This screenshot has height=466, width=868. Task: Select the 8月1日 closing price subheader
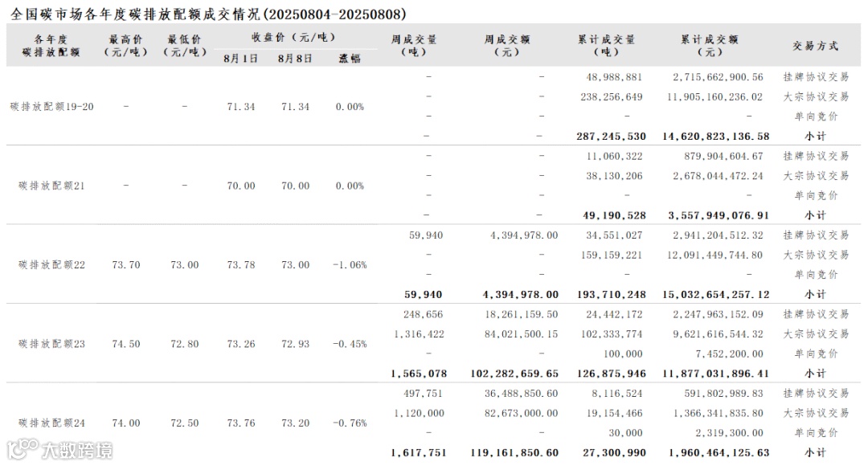240,58
